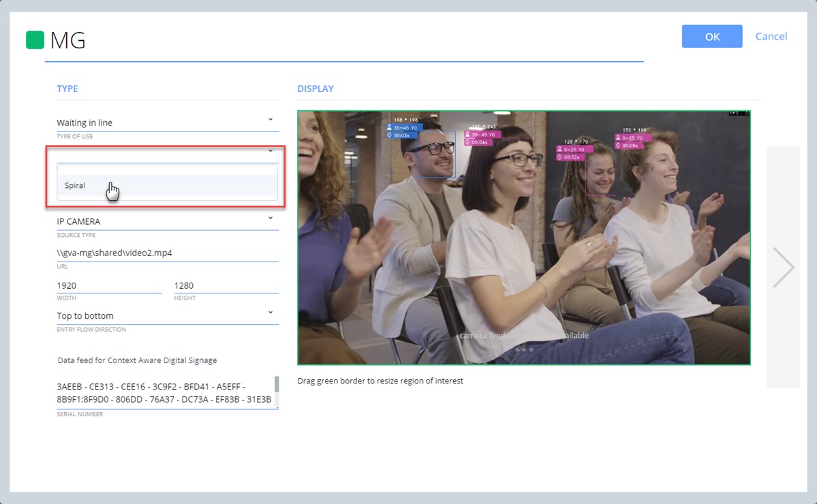The height and width of the screenshot is (504, 817).
Task: Go to next with right arrow chevron
Action: [783, 267]
